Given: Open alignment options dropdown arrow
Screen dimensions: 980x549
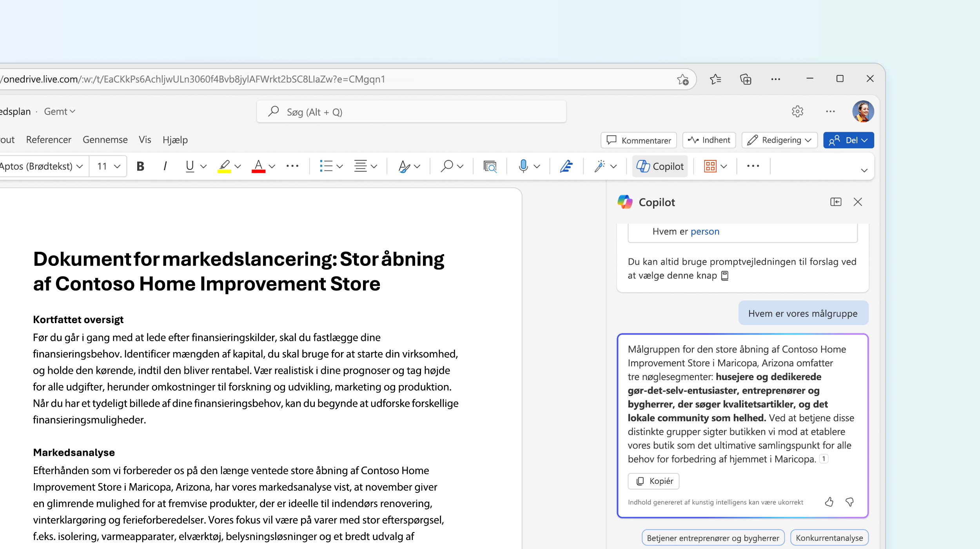Looking at the screenshot, I should (x=374, y=166).
